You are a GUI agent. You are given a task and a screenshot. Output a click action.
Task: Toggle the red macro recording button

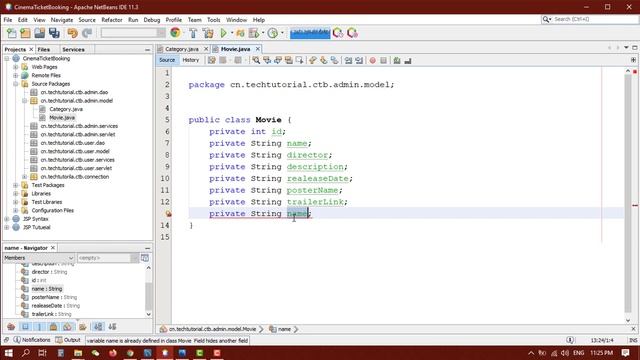[372, 60]
